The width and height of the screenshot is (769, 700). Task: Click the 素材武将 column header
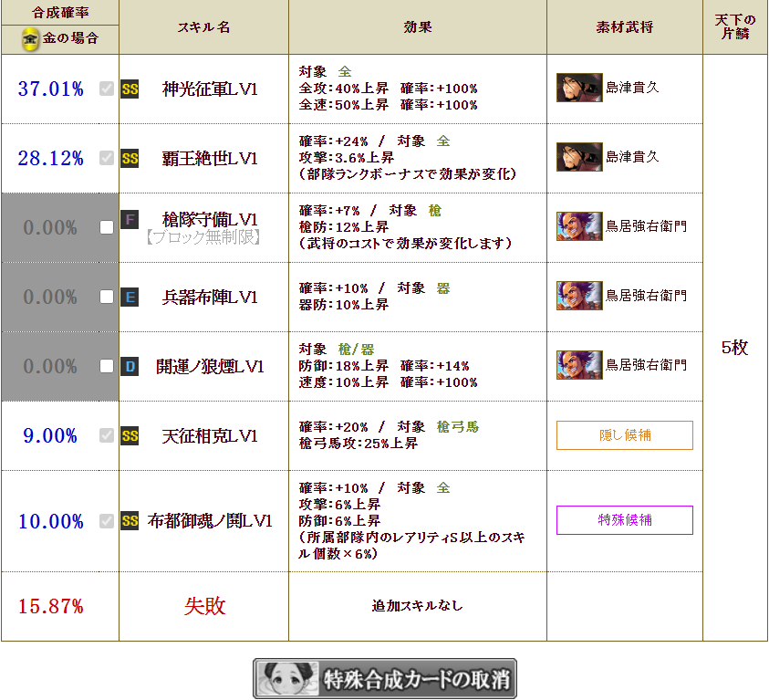click(625, 27)
